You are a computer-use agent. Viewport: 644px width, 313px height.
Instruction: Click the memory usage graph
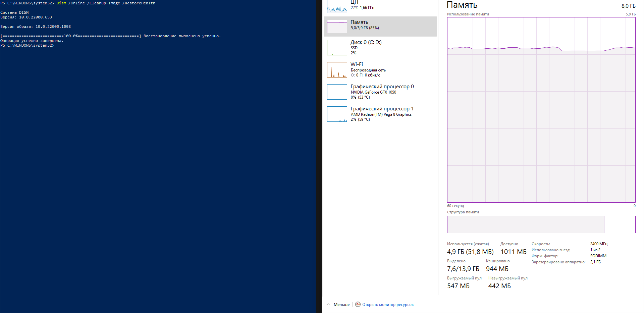541,110
